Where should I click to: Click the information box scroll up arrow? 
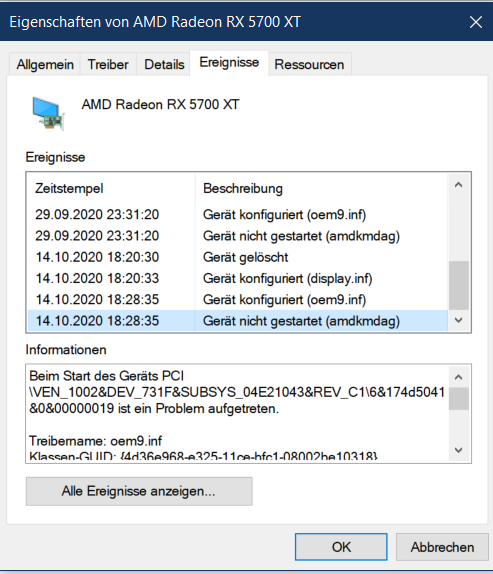click(458, 377)
